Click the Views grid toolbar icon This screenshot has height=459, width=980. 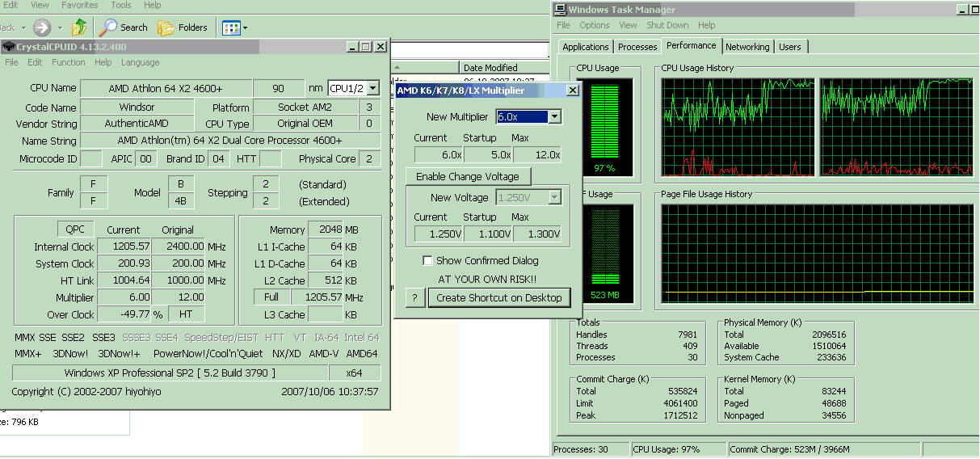click(231, 27)
